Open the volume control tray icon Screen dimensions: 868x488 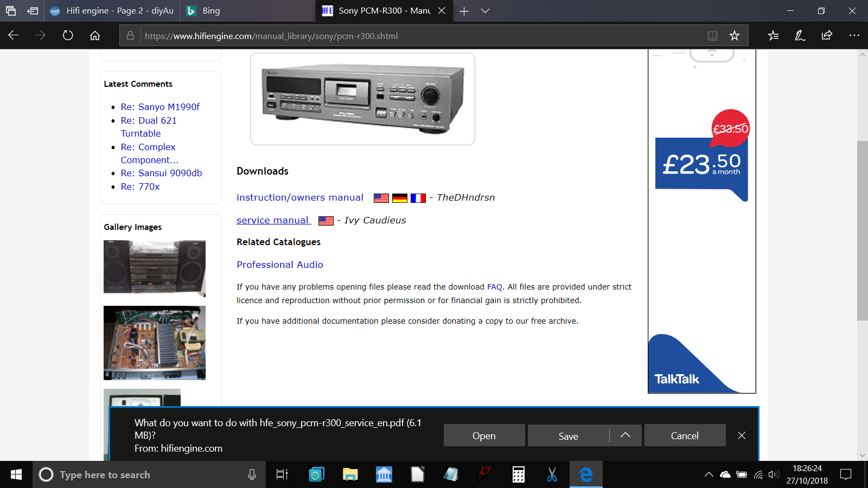774,474
